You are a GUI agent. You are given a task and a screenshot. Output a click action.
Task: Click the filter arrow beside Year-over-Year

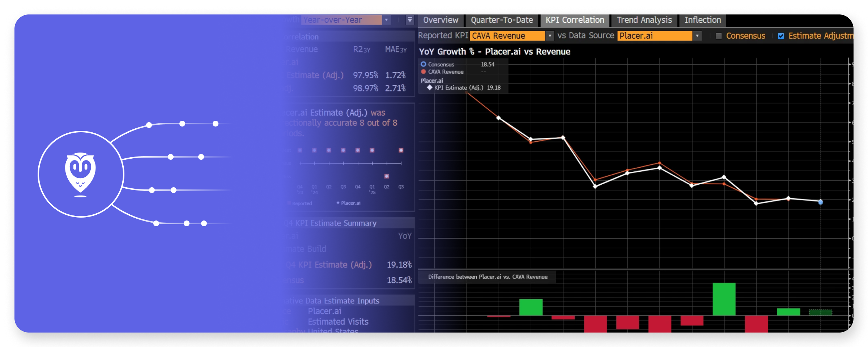pos(410,20)
